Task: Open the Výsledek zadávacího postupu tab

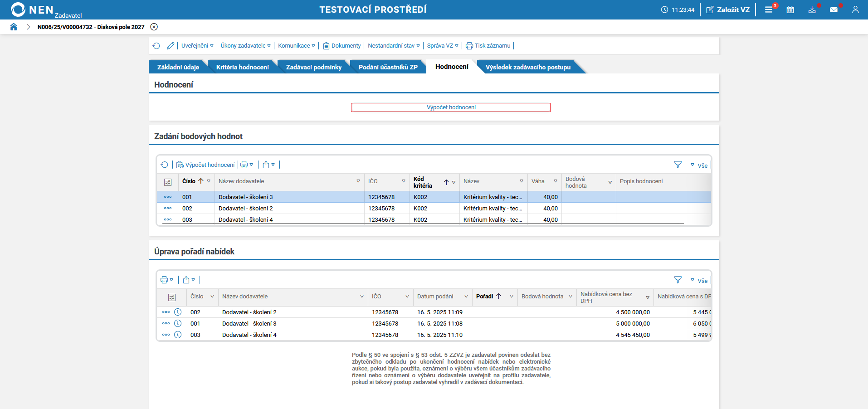Action: pos(528,67)
